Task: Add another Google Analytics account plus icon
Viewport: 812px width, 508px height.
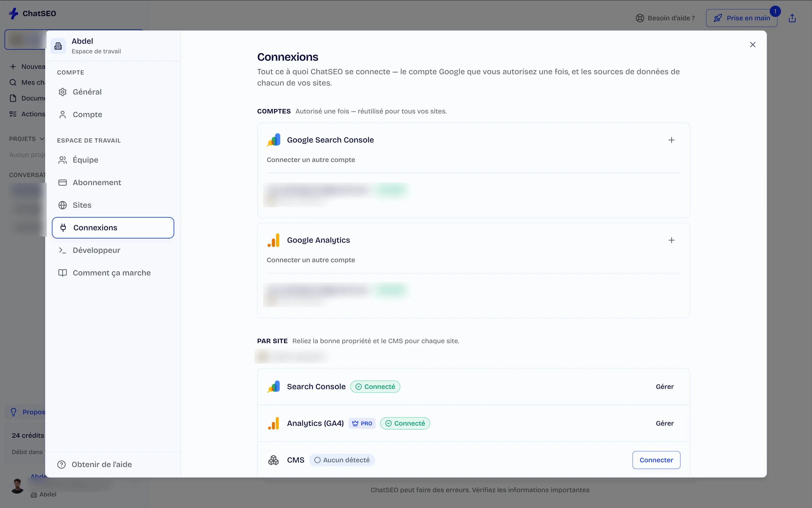Action: [x=671, y=240]
